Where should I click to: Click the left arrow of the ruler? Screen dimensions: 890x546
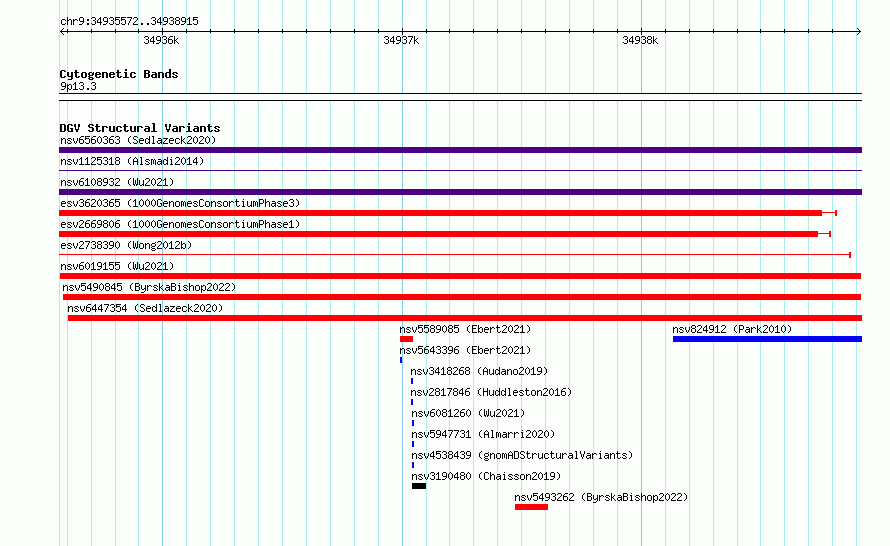(62, 32)
